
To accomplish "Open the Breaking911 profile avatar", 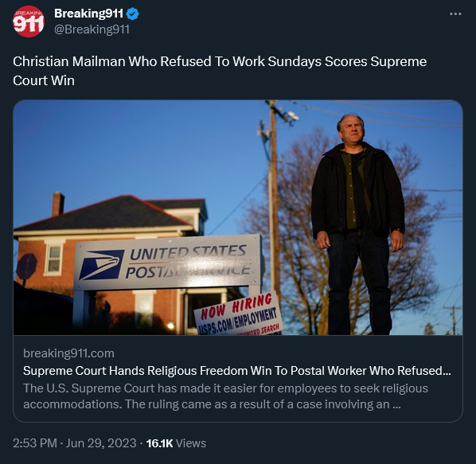I will (x=29, y=21).
